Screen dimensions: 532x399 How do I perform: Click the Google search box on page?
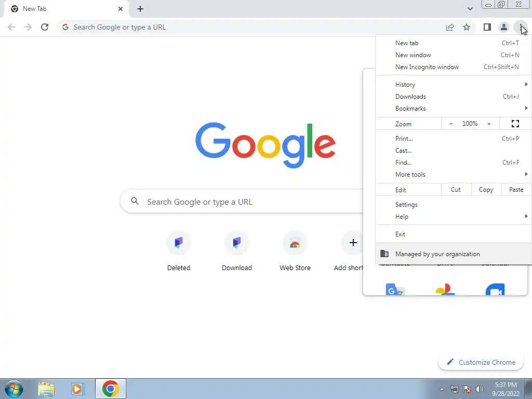click(242, 202)
